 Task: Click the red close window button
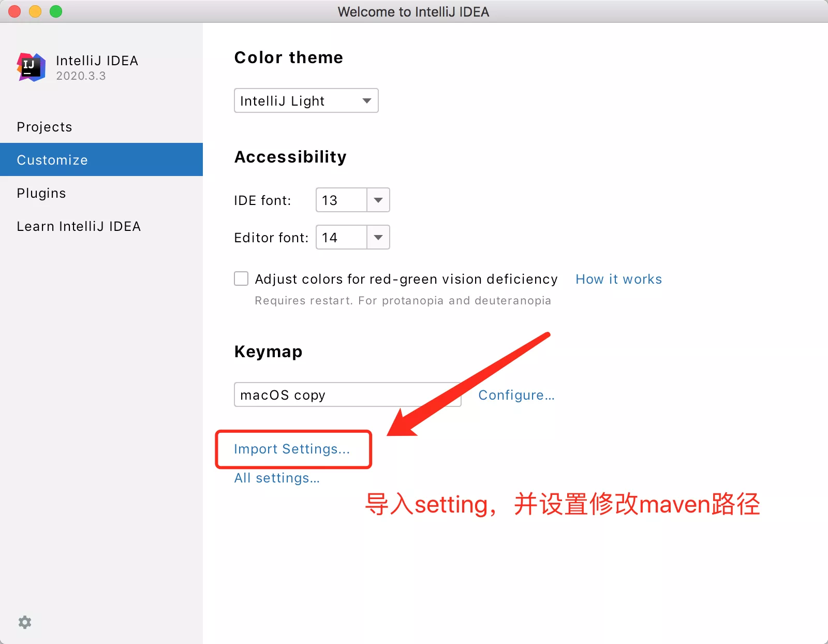click(x=14, y=11)
